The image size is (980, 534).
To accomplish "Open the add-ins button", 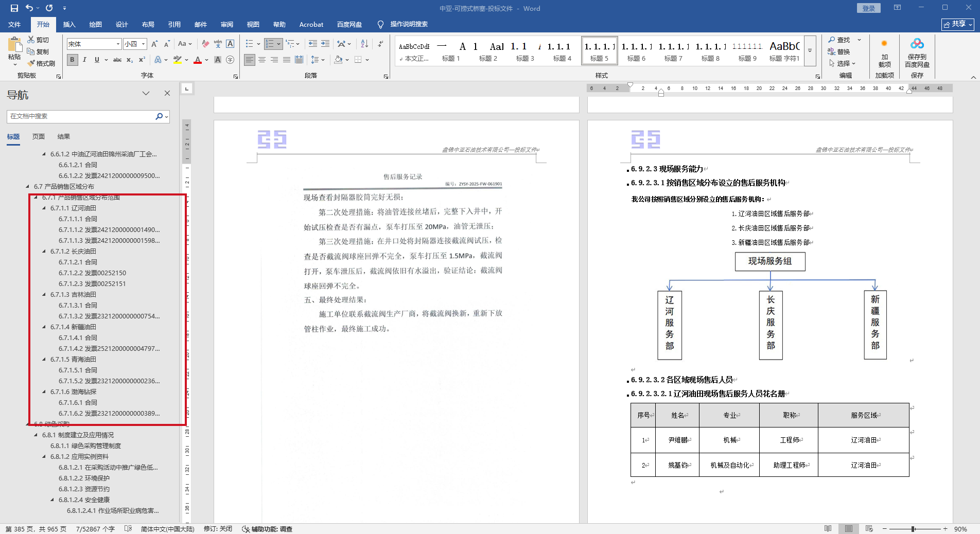I will [x=884, y=52].
